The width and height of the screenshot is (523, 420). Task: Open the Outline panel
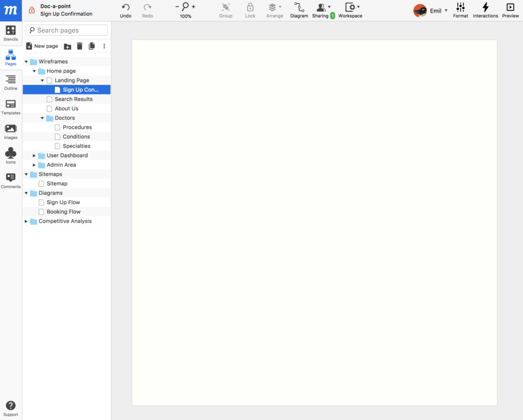coord(11,82)
